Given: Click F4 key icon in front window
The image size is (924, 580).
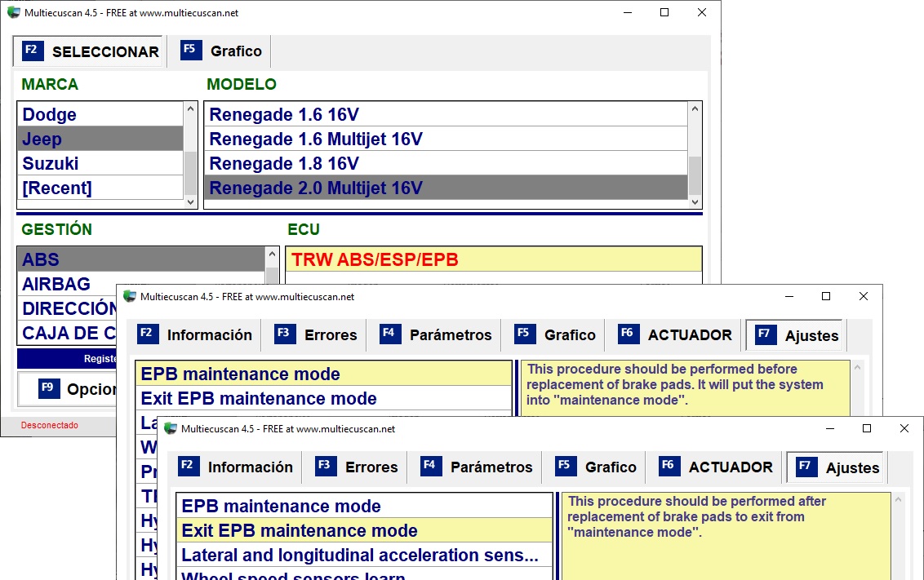Looking at the screenshot, I should pyautogui.click(x=431, y=466).
